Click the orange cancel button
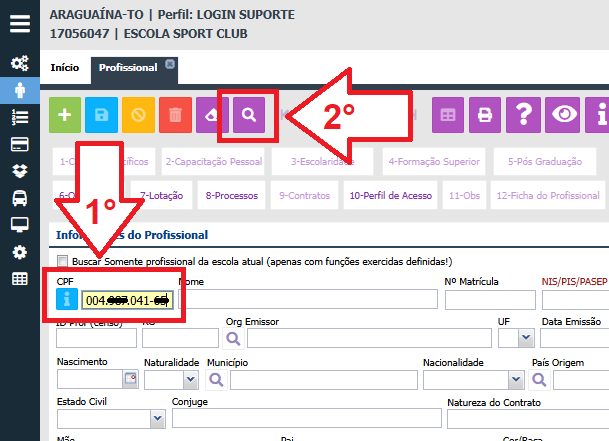Viewport: 609px width, 441px height. click(138, 115)
